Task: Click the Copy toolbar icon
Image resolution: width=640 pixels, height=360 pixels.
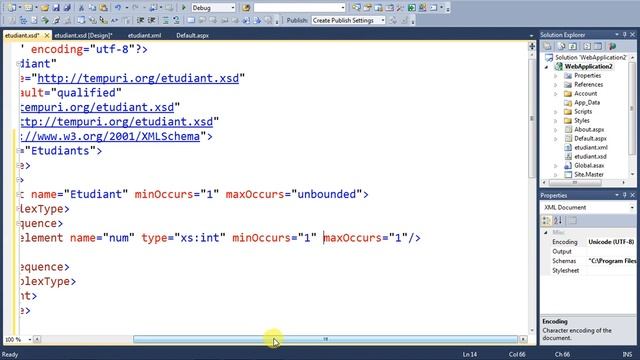Action: click(x=92, y=7)
